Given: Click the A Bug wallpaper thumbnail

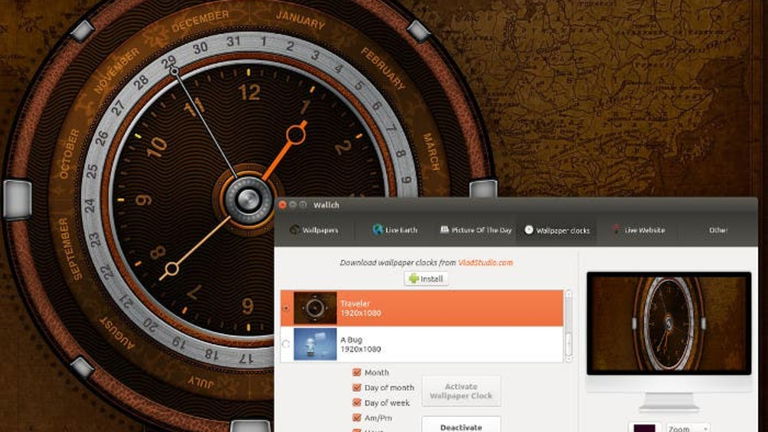Looking at the screenshot, I should [315, 344].
